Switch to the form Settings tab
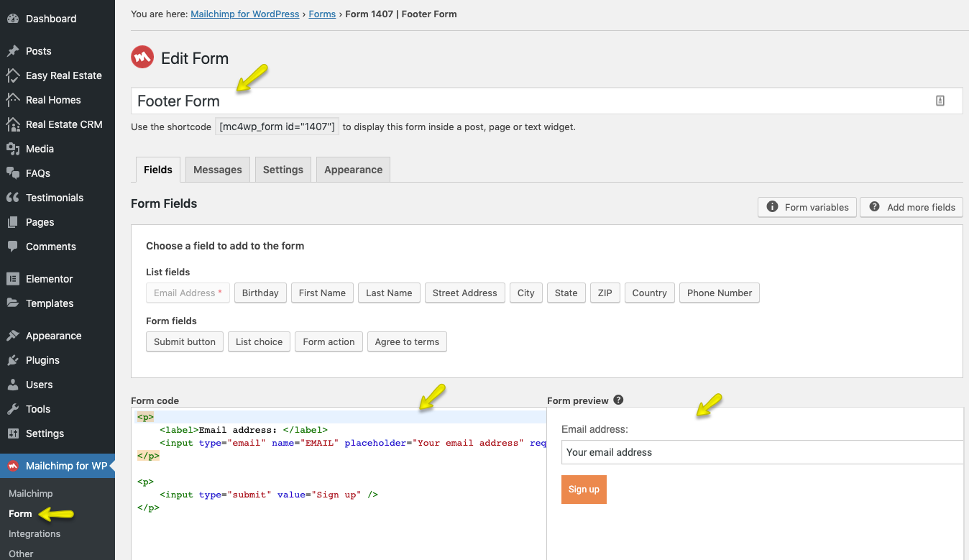969x560 pixels. 283,170
